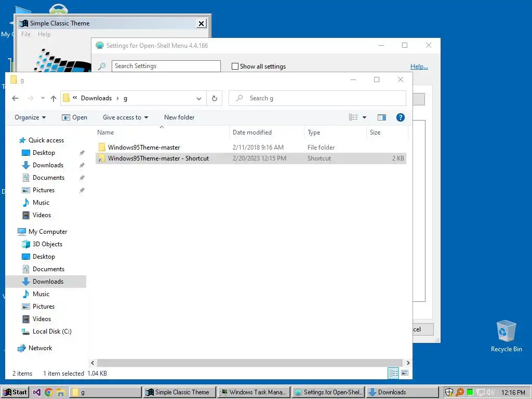Image resolution: width=532 pixels, height=399 pixels.
Task: Open pinned Downloads under Quick access
Action: click(x=48, y=165)
